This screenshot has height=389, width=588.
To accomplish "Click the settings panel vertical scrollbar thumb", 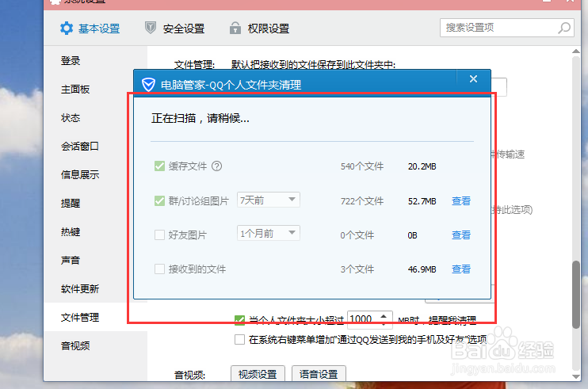I will click(576, 295).
